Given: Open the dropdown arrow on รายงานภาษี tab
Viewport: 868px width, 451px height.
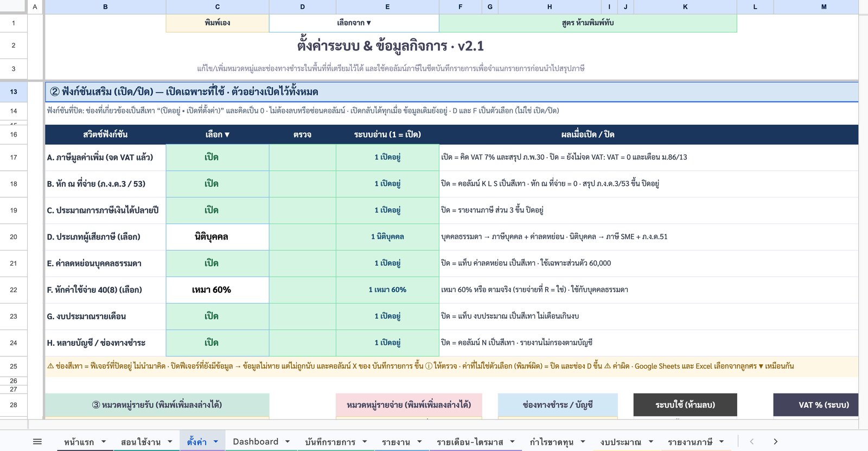Looking at the screenshot, I should 722,442.
